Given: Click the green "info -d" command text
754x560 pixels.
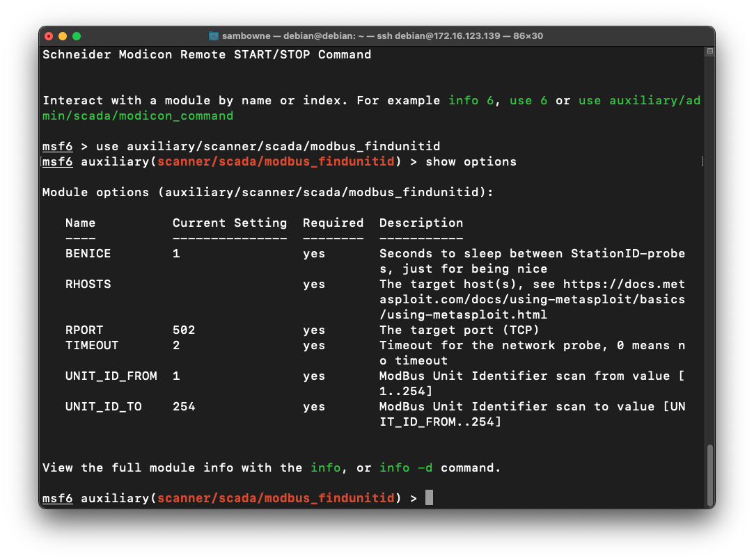Looking at the screenshot, I should 406,467.
